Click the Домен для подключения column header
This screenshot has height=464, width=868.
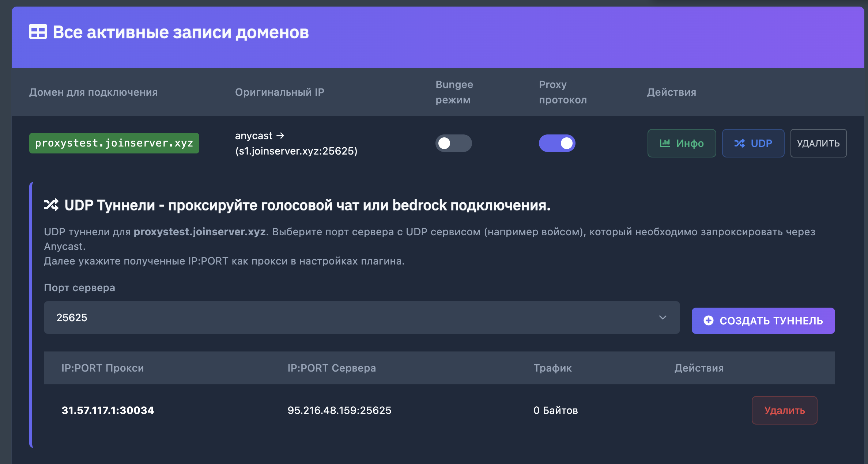click(x=93, y=92)
